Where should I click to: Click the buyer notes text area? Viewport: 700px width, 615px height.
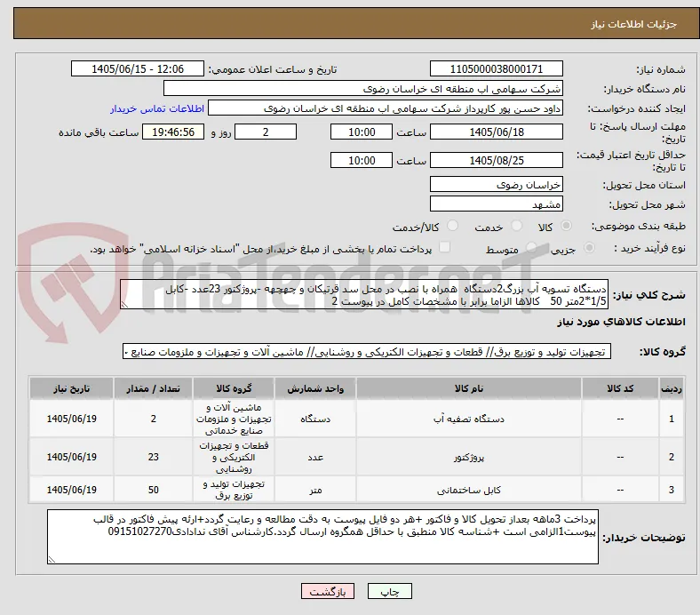point(322,537)
